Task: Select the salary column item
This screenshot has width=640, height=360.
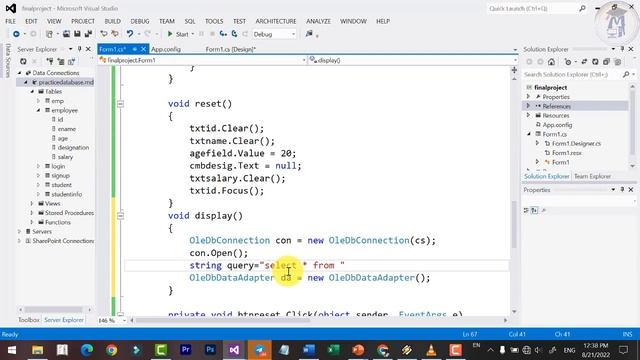Action: tap(65, 157)
